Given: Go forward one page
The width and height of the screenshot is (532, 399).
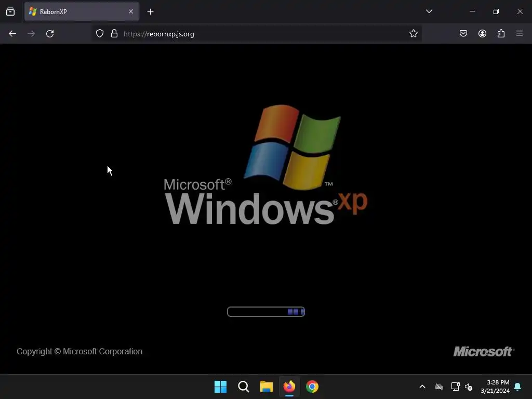Looking at the screenshot, I should coord(31,34).
